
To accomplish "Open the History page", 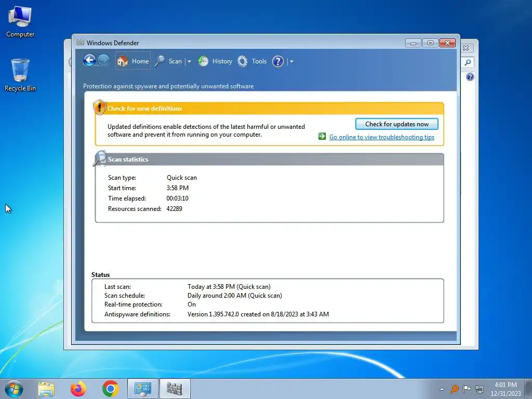I will click(x=215, y=61).
